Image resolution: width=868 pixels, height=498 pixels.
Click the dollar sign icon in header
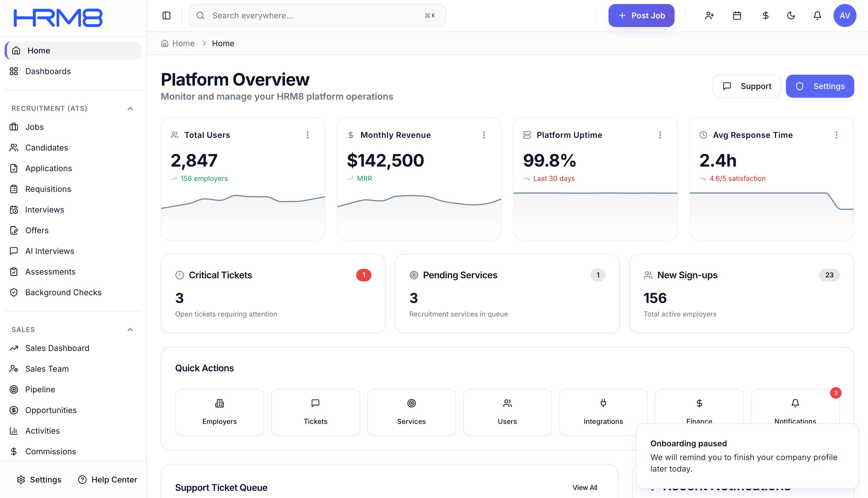(766, 16)
